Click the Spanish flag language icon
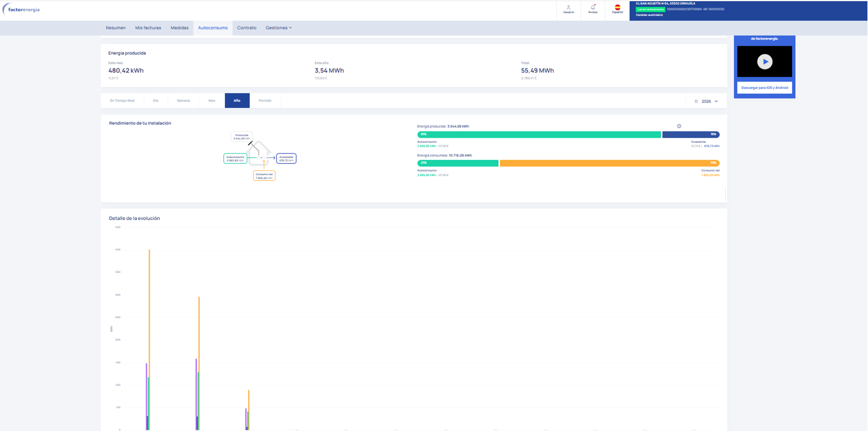 tap(617, 9)
